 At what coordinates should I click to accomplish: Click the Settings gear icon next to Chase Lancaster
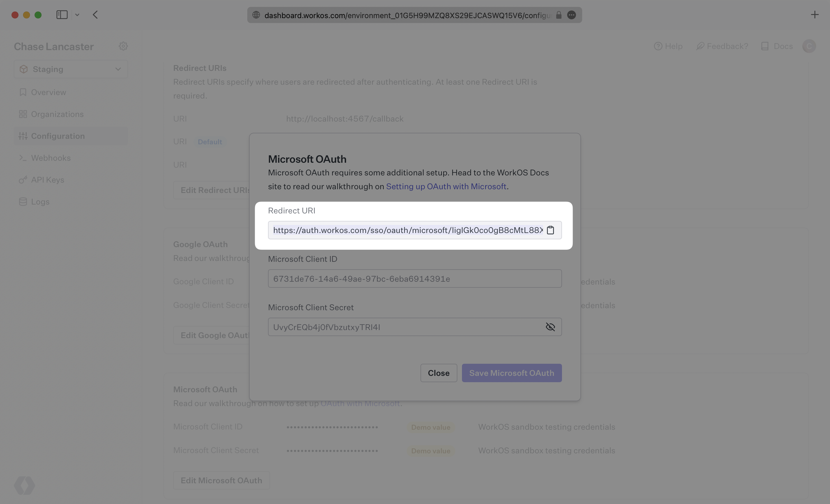pyautogui.click(x=123, y=46)
